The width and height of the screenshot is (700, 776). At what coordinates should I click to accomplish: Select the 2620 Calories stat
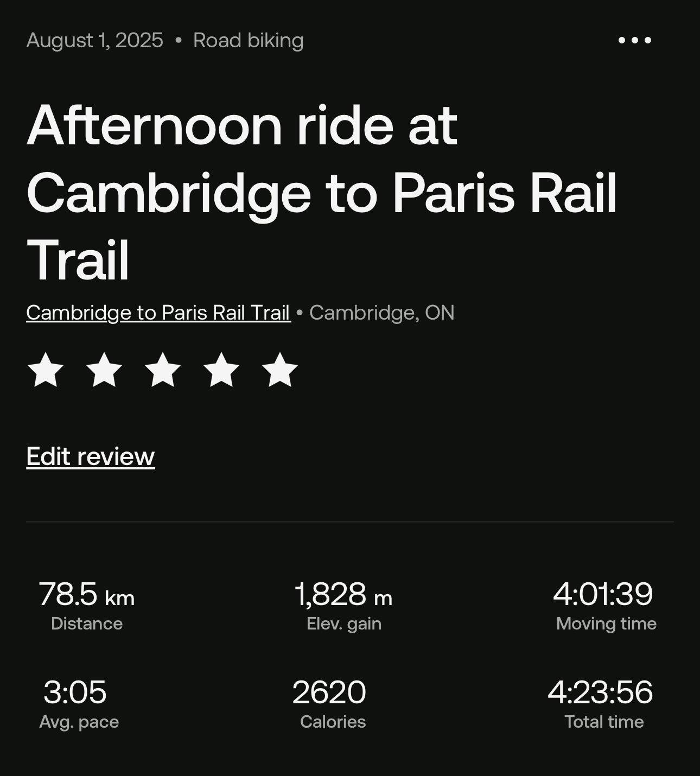tap(330, 704)
